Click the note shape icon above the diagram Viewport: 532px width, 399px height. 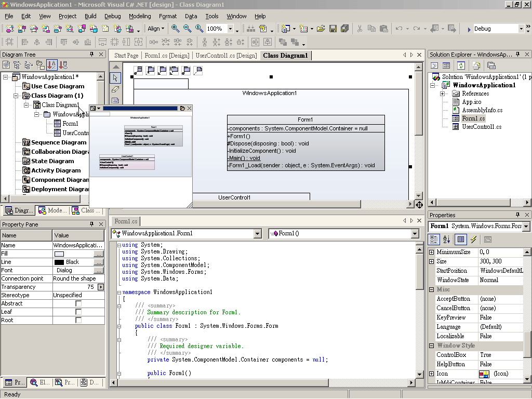click(198, 71)
